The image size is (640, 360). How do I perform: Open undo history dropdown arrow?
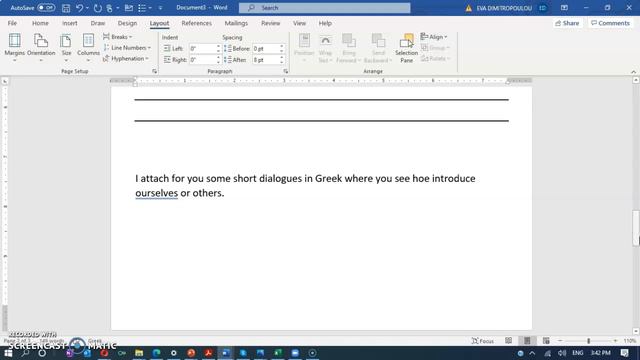[87, 8]
